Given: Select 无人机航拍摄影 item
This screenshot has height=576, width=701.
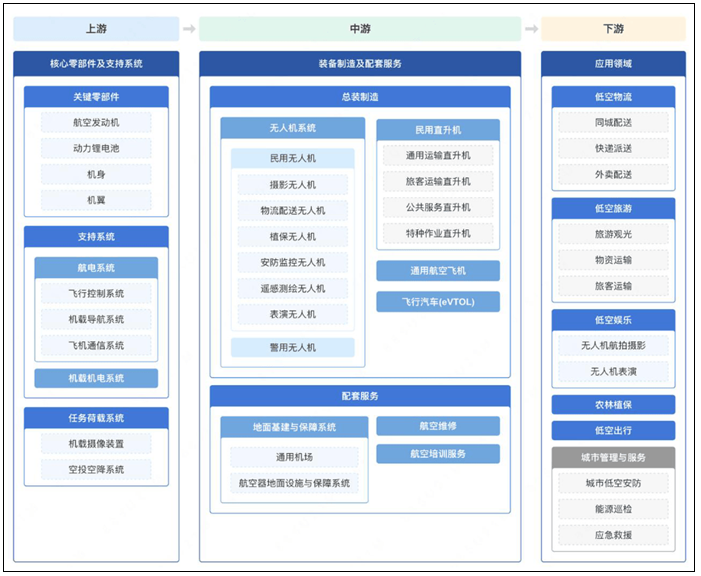Looking at the screenshot, I should pyautogui.click(x=613, y=346).
